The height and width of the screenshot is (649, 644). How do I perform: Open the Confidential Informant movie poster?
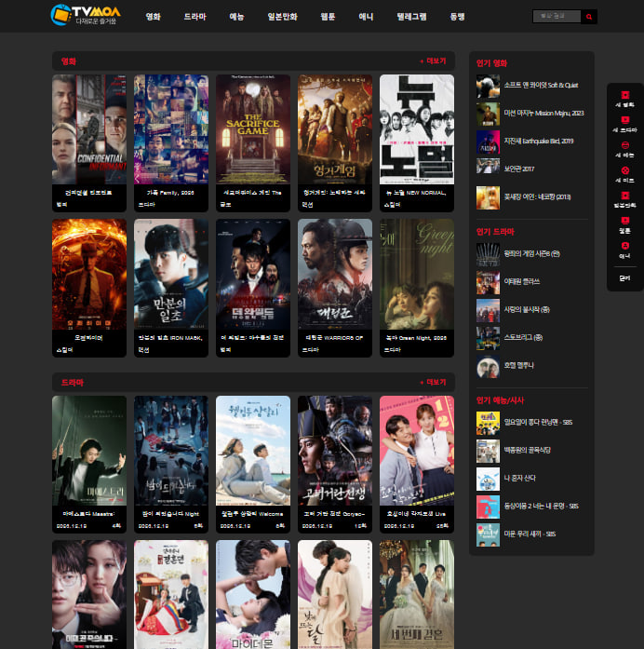click(89, 129)
